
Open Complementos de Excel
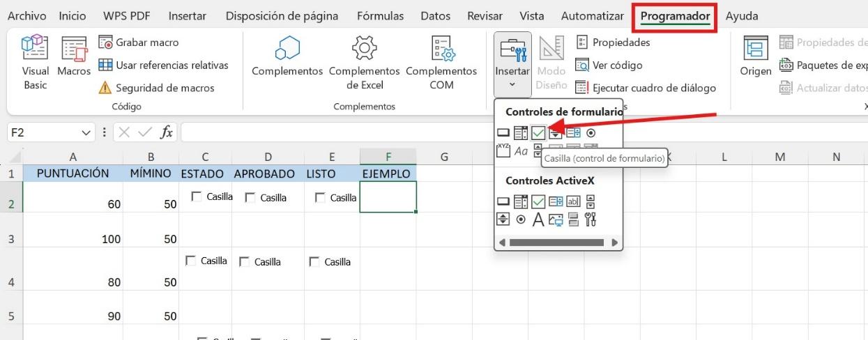pyautogui.click(x=364, y=63)
